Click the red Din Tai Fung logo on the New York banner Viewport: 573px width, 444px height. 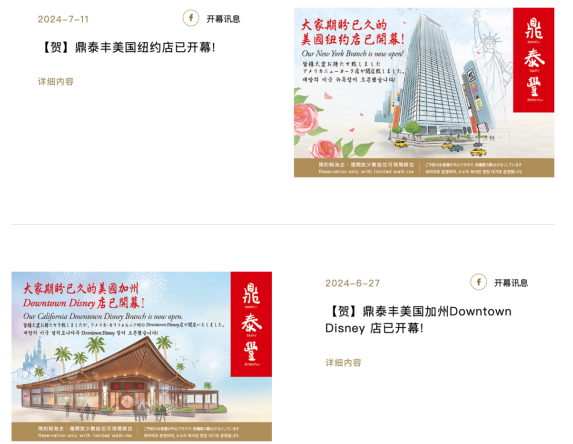(x=534, y=60)
